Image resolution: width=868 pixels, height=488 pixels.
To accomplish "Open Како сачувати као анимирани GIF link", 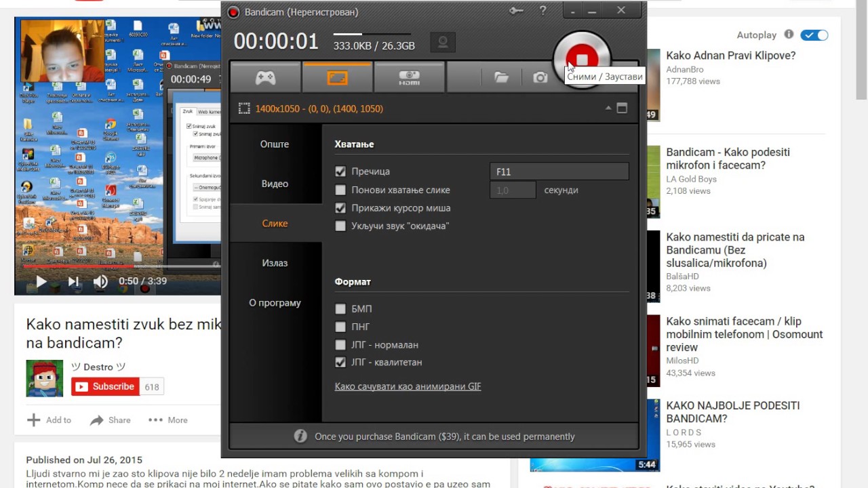I will coord(408,386).
